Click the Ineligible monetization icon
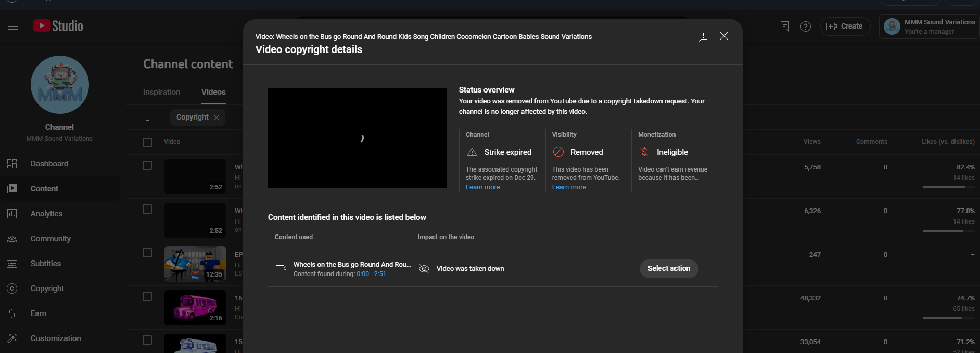Screen dimensions: 980x353 pos(644,152)
